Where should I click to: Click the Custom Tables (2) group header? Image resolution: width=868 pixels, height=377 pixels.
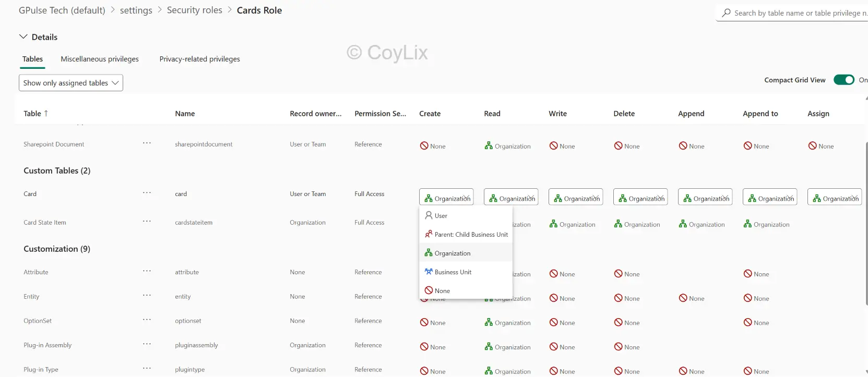(57, 171)
